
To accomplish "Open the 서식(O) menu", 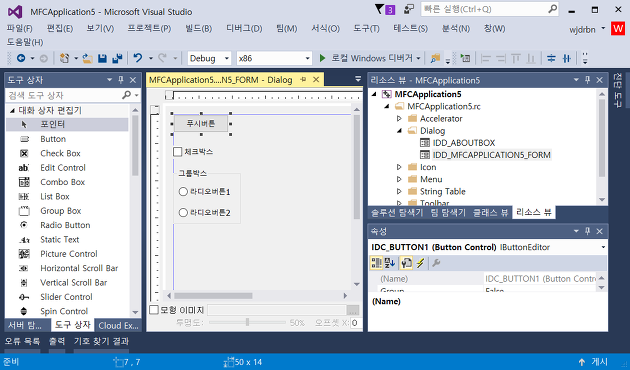I will click(325, 29).
